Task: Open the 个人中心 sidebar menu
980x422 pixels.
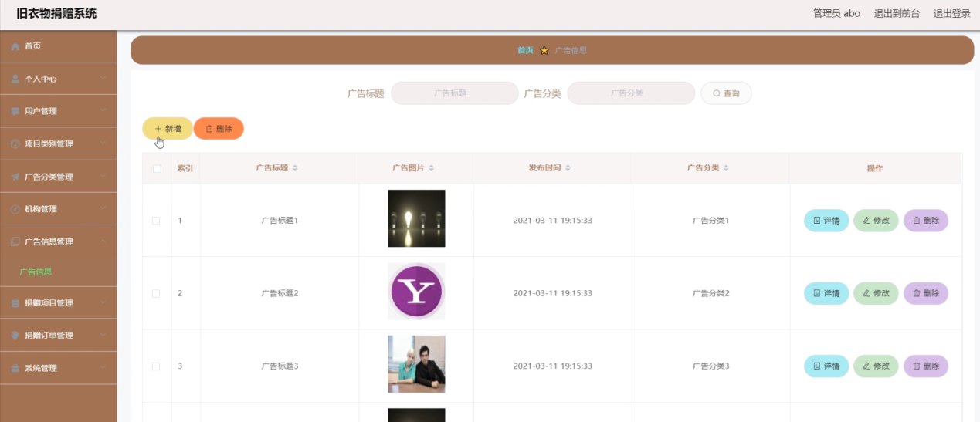Action: point(59,79)
